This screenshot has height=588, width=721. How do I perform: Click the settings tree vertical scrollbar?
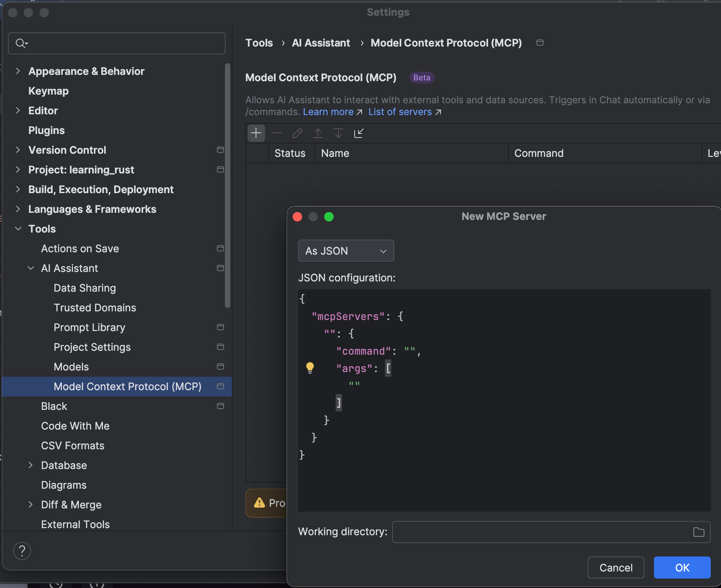pos(227,185)
